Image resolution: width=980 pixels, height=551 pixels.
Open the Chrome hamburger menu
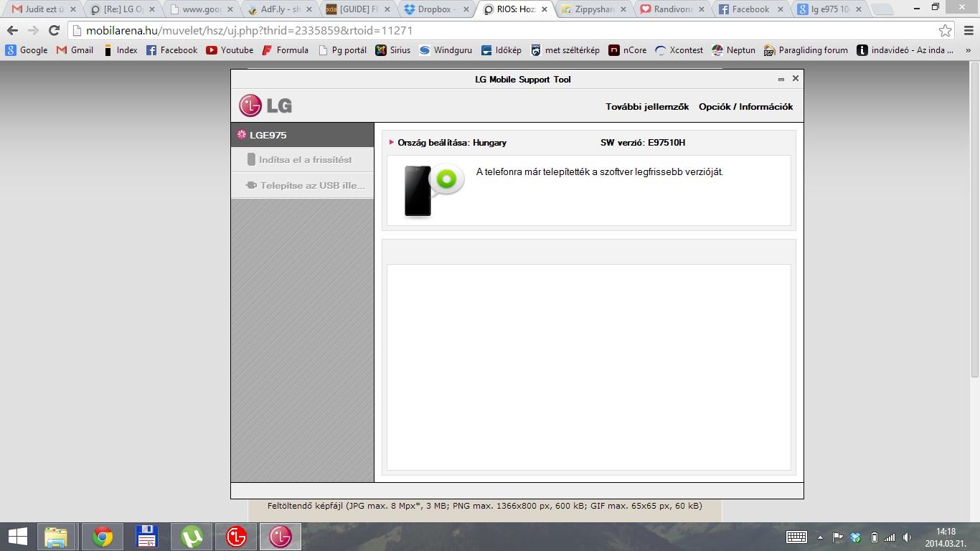(x=969, y=31)
